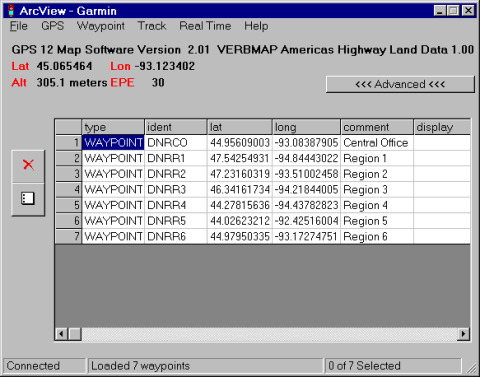Open the Help menu
Viewport: 480px width, 377px height.
pyautogui.click(x=256, y=26)
